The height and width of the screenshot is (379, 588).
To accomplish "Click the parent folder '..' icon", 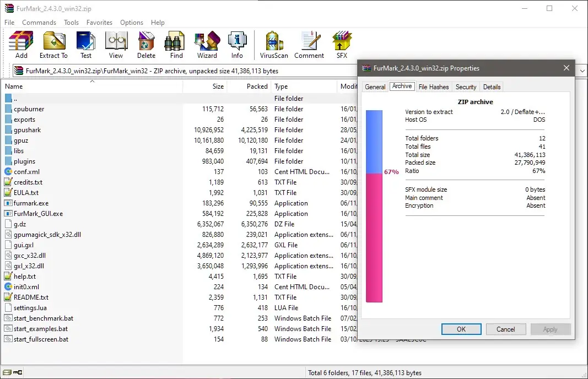I will tap(8, 99).
